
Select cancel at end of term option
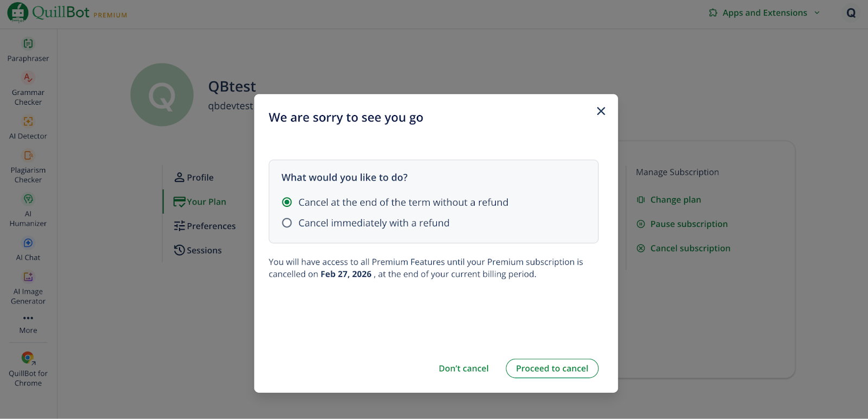point(287,202)
